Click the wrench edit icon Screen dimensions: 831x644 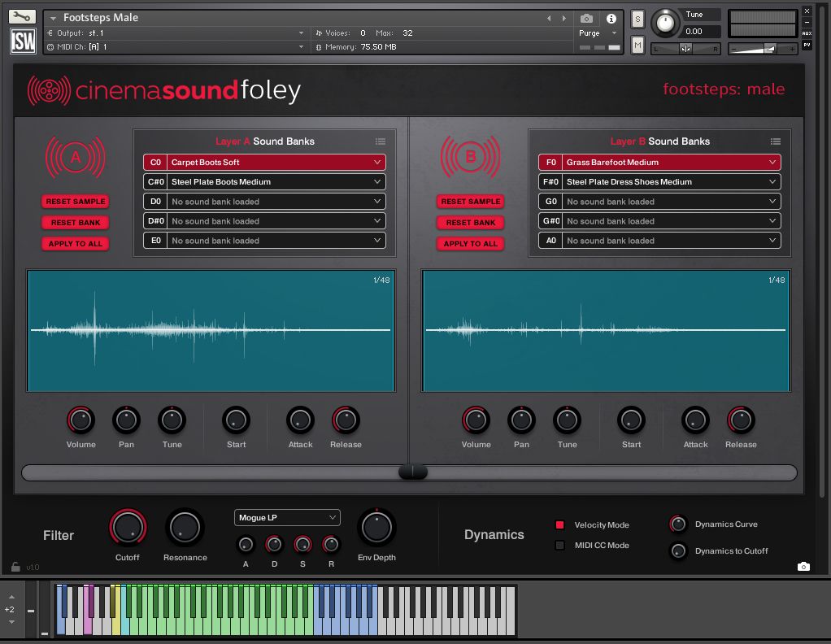[23, 16]
